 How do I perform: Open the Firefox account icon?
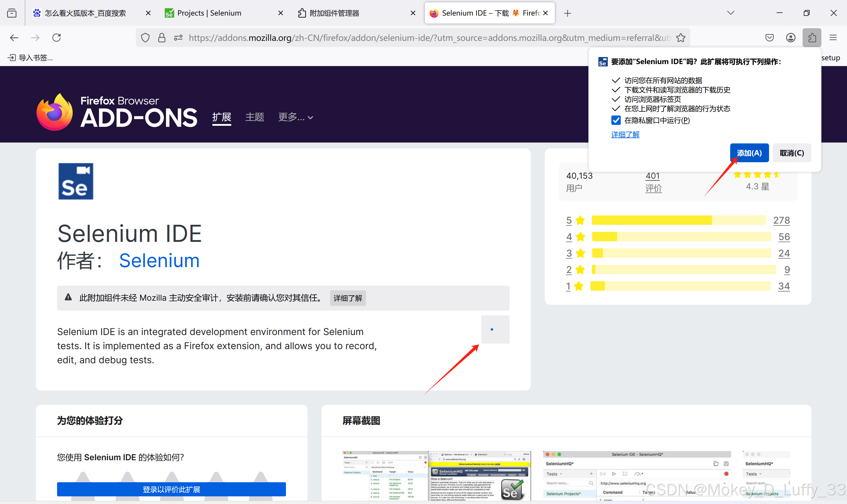click(x=791, y=37)
